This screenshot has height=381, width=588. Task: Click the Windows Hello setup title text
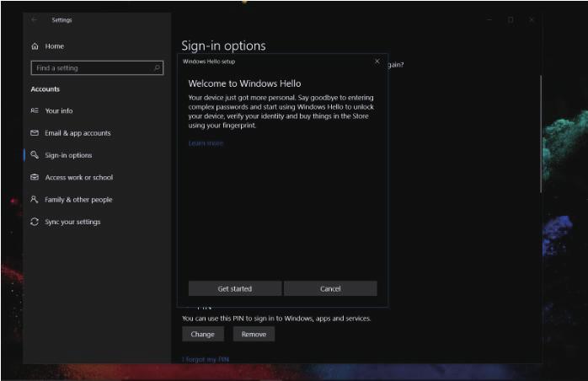click(209, 62)
